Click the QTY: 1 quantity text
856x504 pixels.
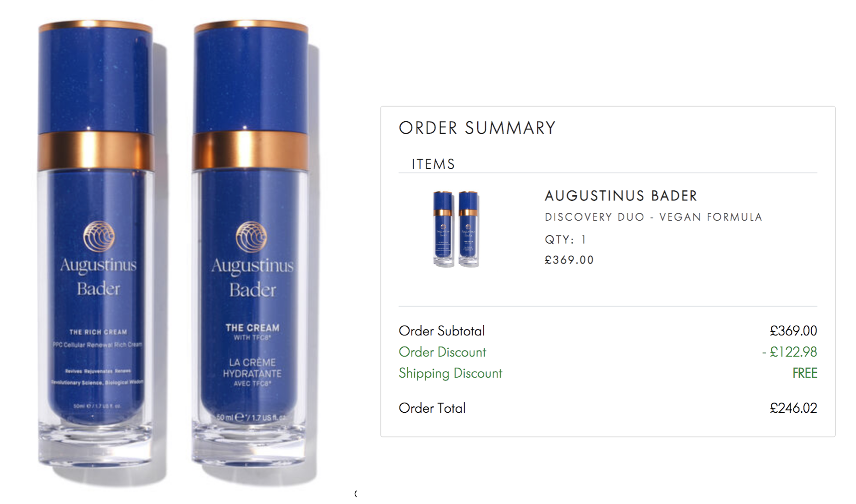tap(565, 240)
